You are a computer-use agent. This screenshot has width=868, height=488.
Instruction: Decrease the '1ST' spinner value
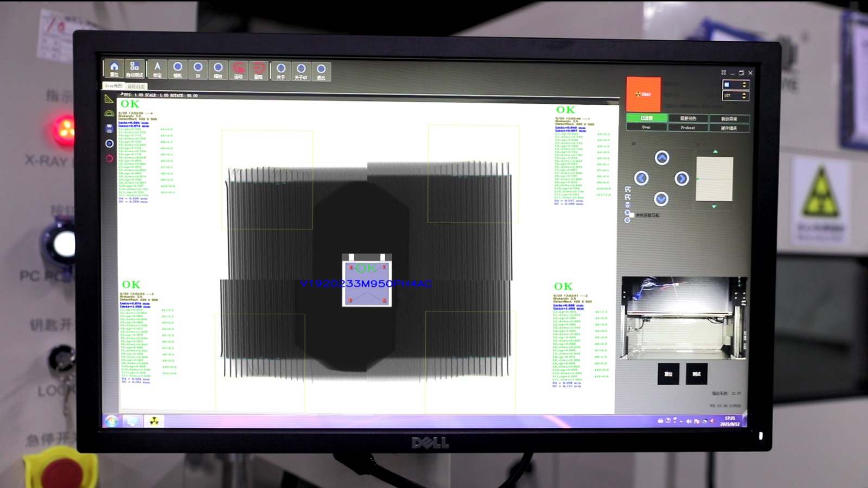tap(744, 98)
